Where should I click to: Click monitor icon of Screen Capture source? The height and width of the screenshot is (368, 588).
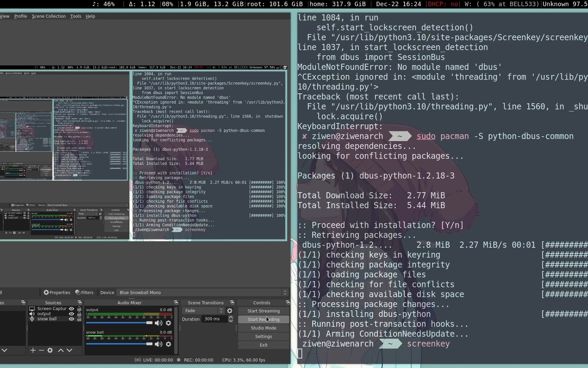(x=32, y=309)
